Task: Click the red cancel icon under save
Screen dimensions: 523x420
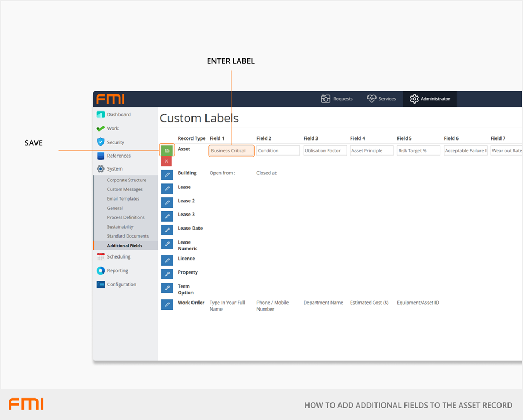Action: 167,161
